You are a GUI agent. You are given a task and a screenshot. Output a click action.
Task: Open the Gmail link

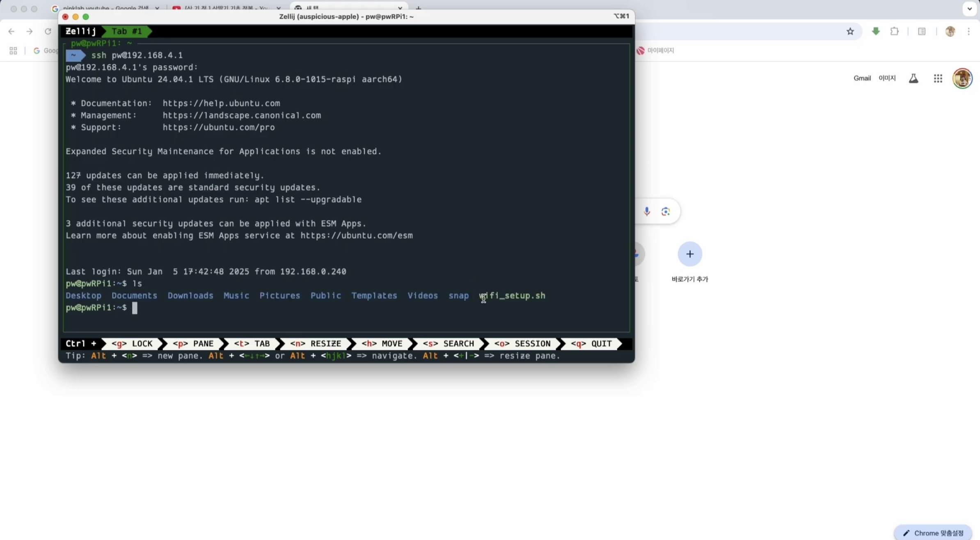pyautogui.click(x=862, y=78)
